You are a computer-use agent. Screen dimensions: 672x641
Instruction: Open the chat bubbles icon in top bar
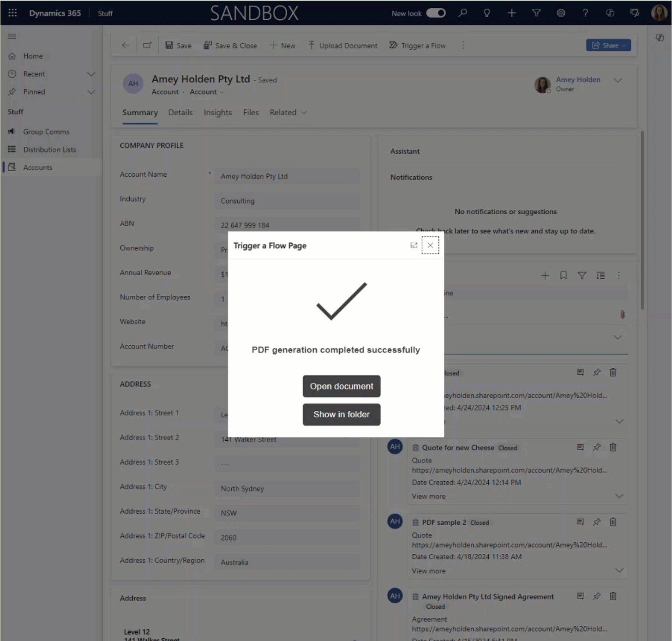pos(635,13)
